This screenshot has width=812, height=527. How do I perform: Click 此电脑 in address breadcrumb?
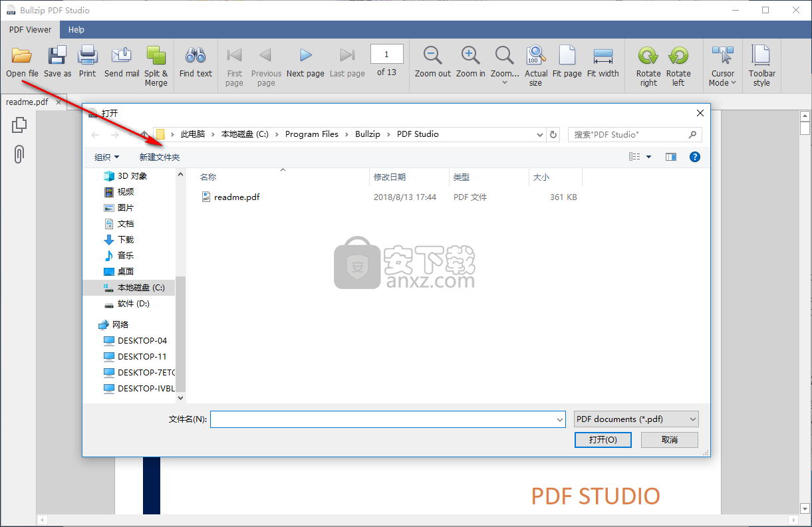click(194, 134)
